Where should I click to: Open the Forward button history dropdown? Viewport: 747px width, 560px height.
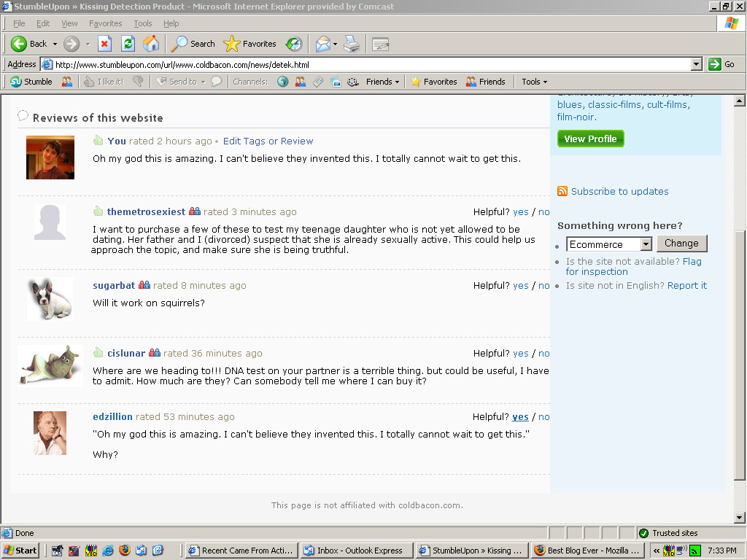(x=88, y=44)
